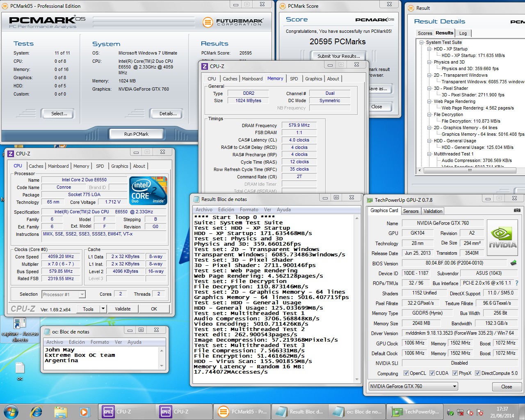This screenshot has width=525, height=420.
Task: Switch to the Sensors tab in GPU-Z
Action: click(x=411, y=211)
